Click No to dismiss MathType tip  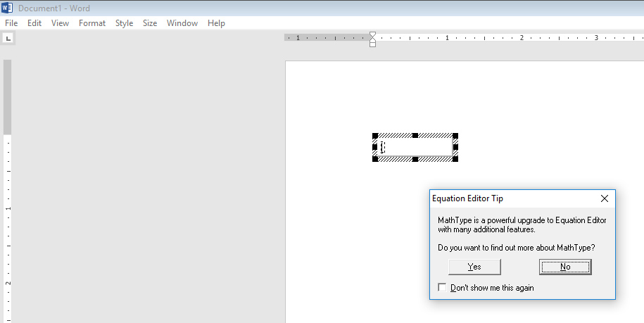coord(565,267)
